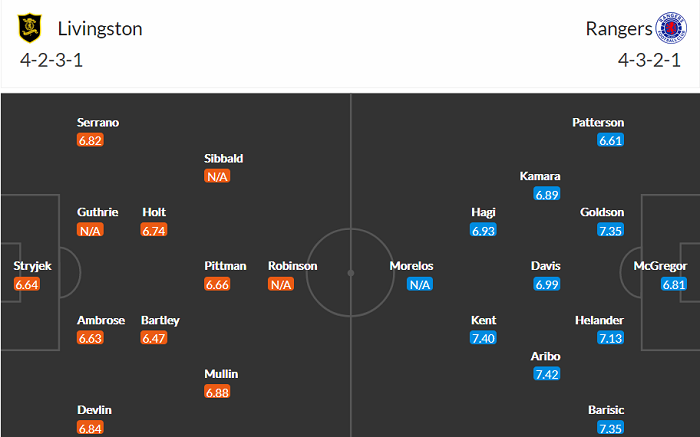Click Devlin's player name

click(x=96, y=410)
